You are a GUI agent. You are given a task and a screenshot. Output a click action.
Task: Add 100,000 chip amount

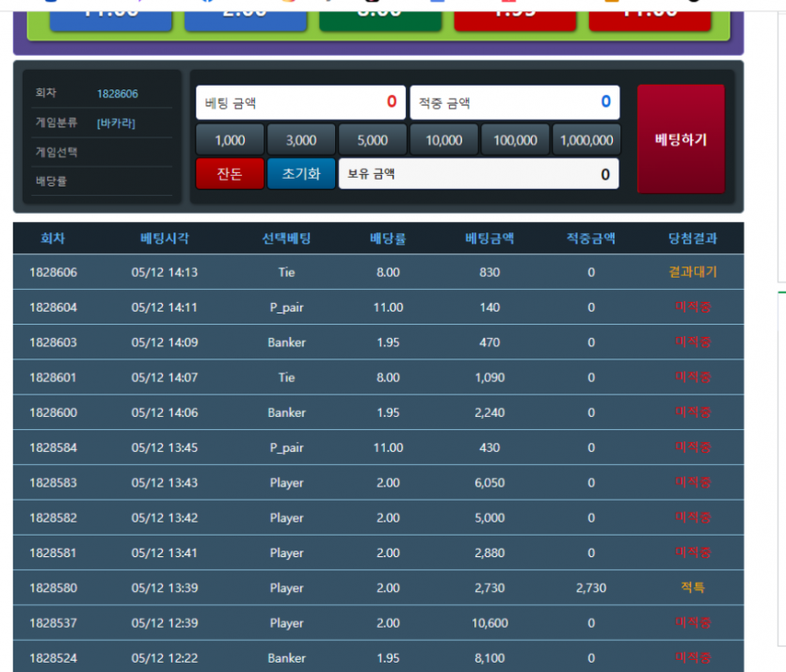(x=515, y=140)
